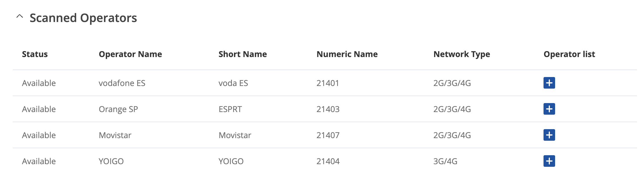The image size is (644, 183).
Task: Click the Orange SP operator name
Action: coord(118,109)
